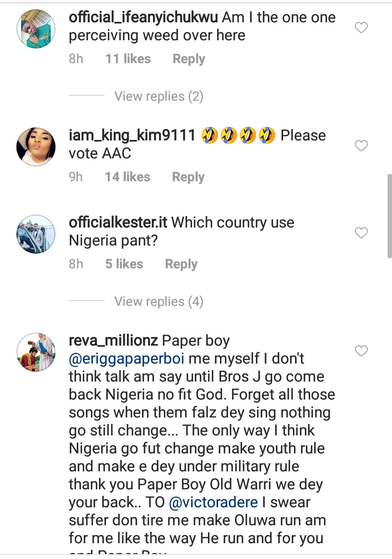View the 11 likes list
Viewport: 392px width, 559px height.
128,59
